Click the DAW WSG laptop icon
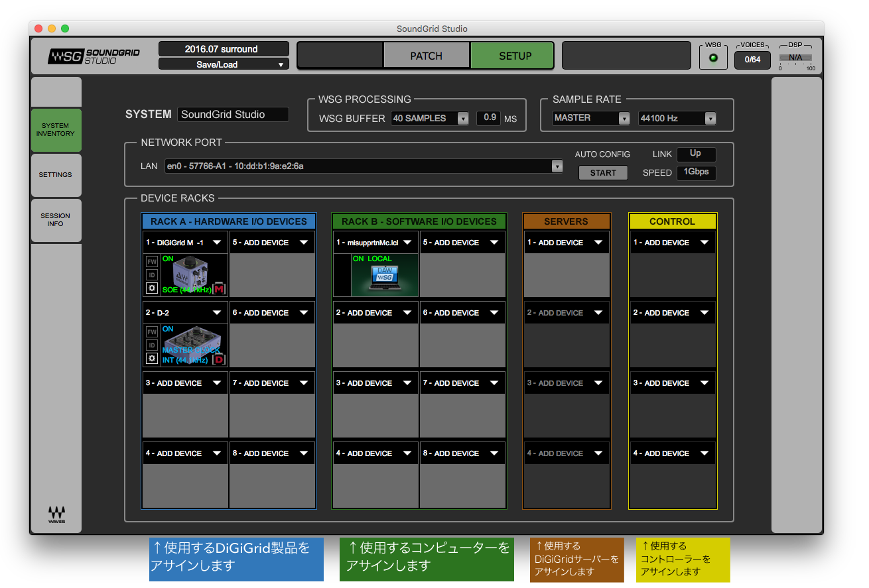Viewport: 869px width, 588px height. point(385,278)
